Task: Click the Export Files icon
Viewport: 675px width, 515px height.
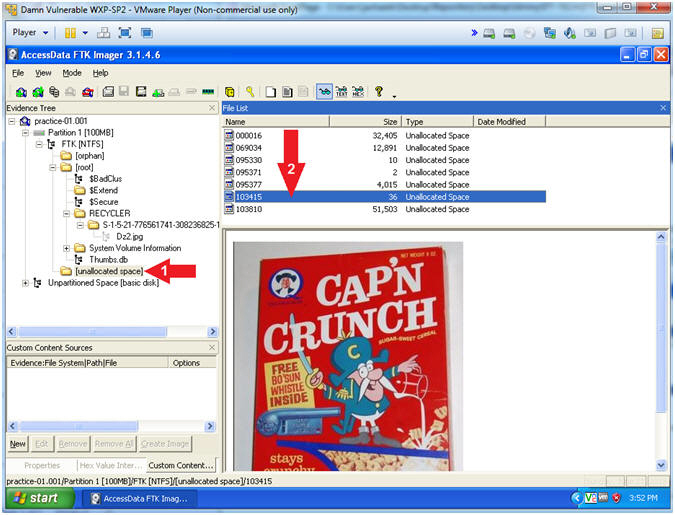Action: pos(270,92)
